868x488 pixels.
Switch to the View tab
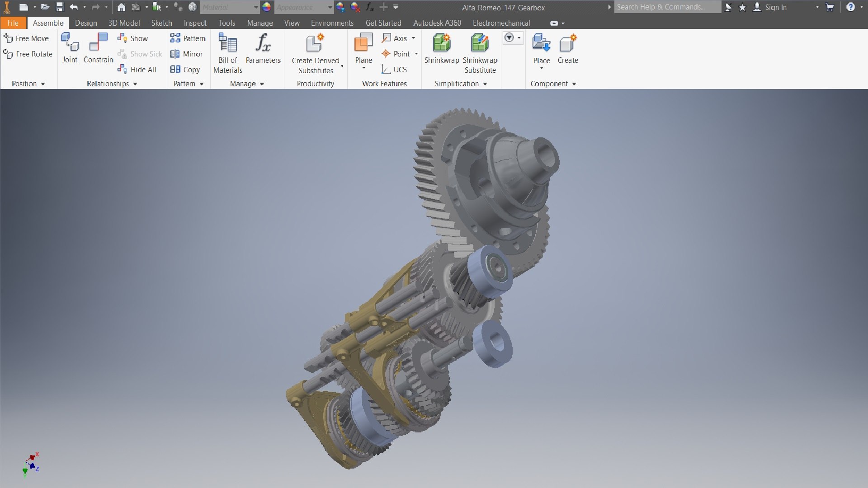(292, 23)
